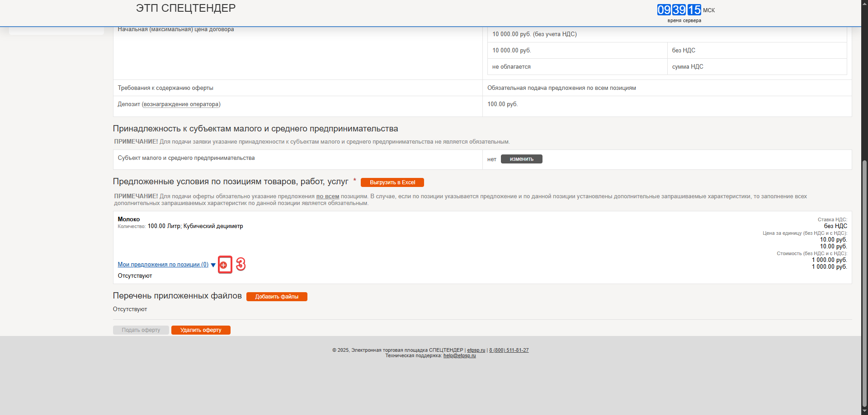Click the scrollbar down arrow
The width and height of the screenshot is (868, 415).
(x=864, y=411)
